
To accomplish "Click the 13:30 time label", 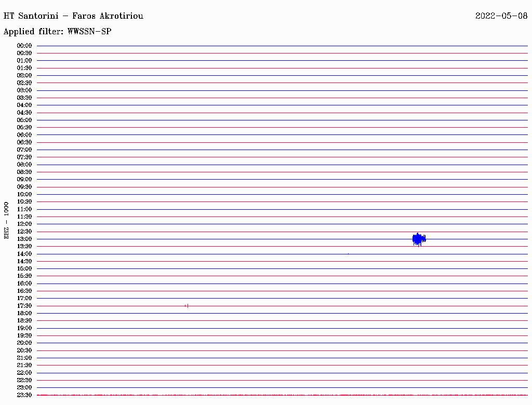I will [24, 246].
